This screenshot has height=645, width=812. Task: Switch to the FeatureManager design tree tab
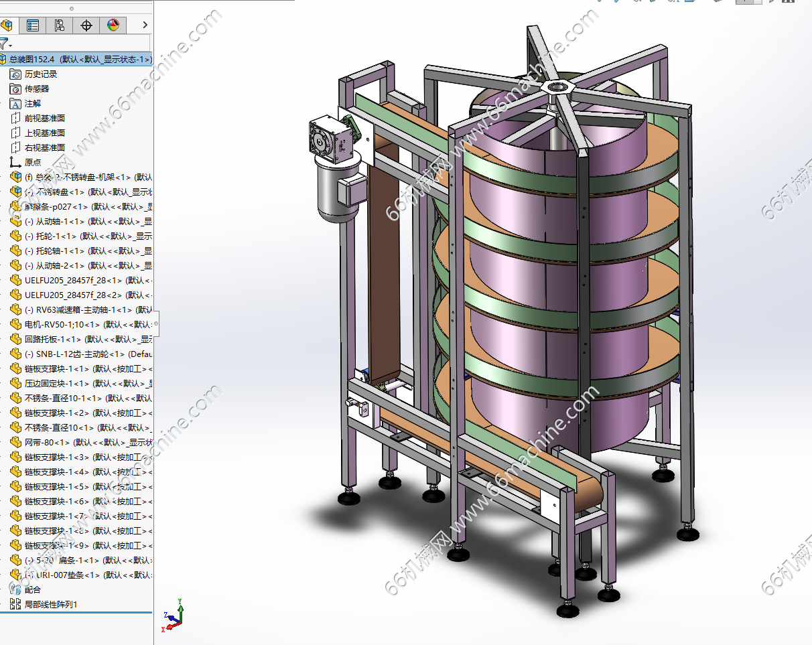click(x=7, y=25)
